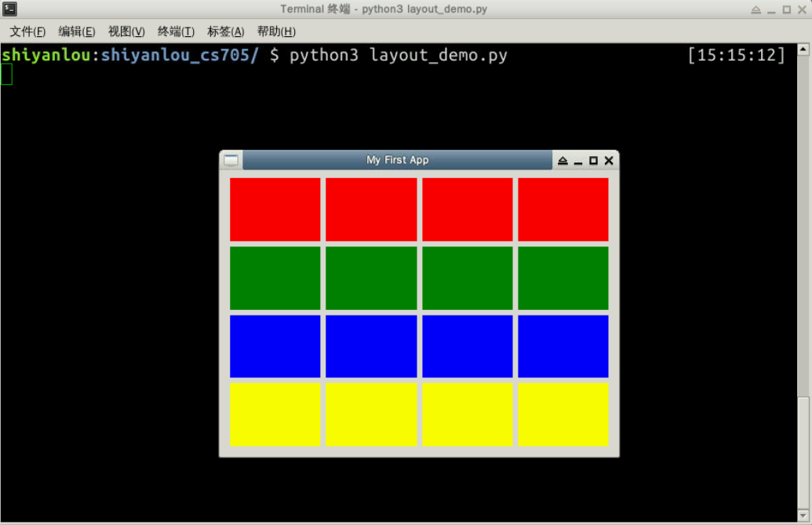Roll up the My First App window
812x525 pixels.
563,161
